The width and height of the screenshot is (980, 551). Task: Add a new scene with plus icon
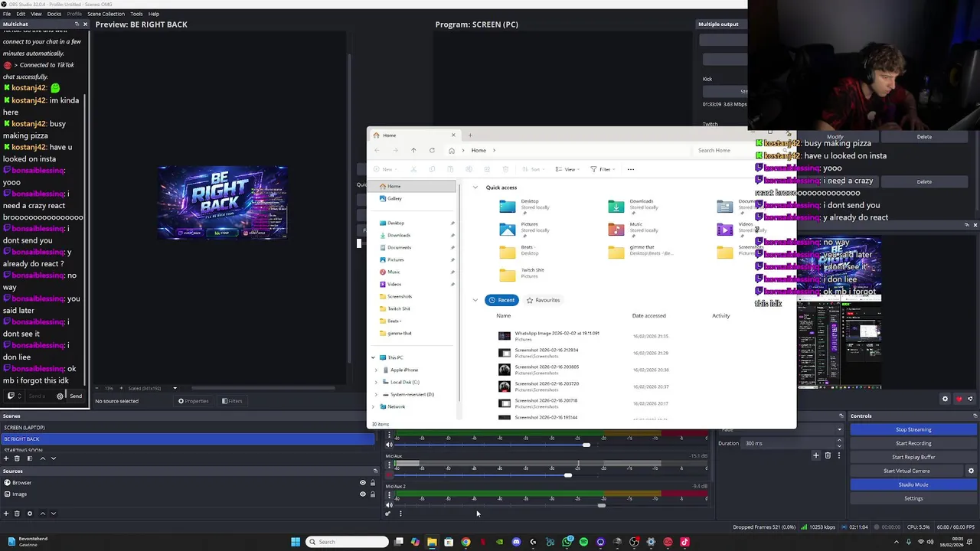click(x=6, y=458)
